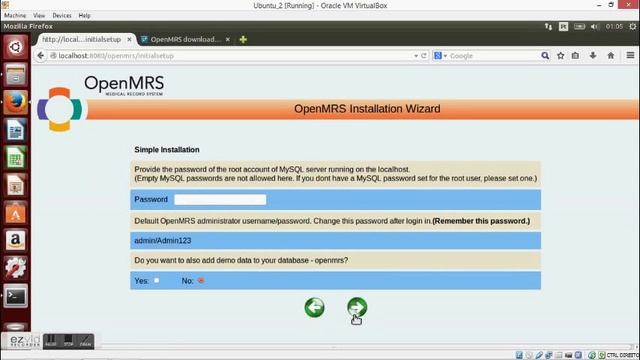This screenshot has width=640, height=360.
Task: Open the URL history dropdown arrow
Action: 416,56
